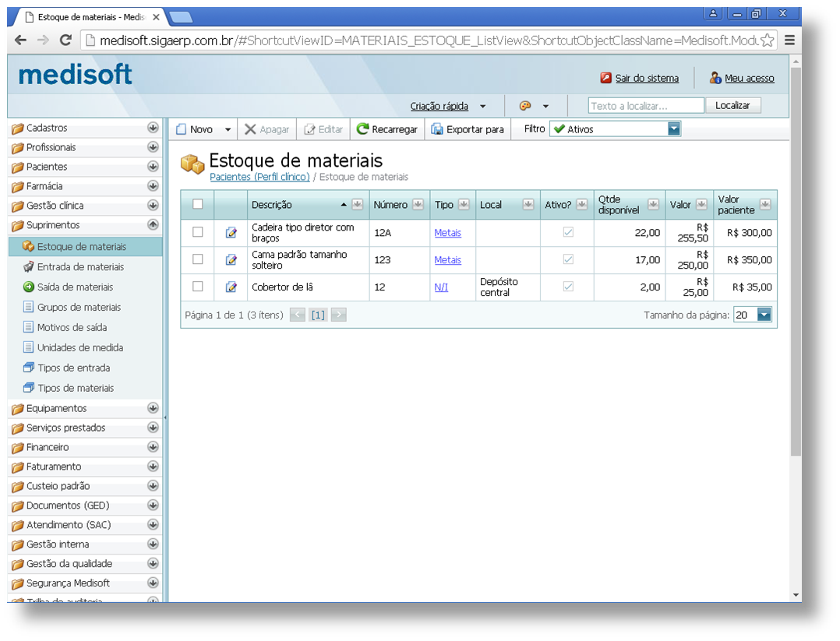This screenshot has width=840, height=641.
Task: Click page number [1] in pager
Action: (318, 315)
